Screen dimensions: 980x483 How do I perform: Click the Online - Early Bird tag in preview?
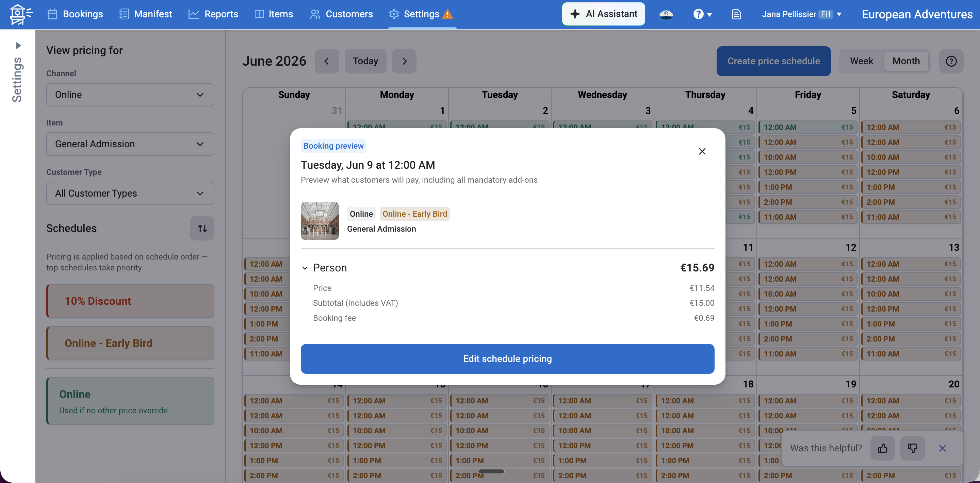(415, 214)
